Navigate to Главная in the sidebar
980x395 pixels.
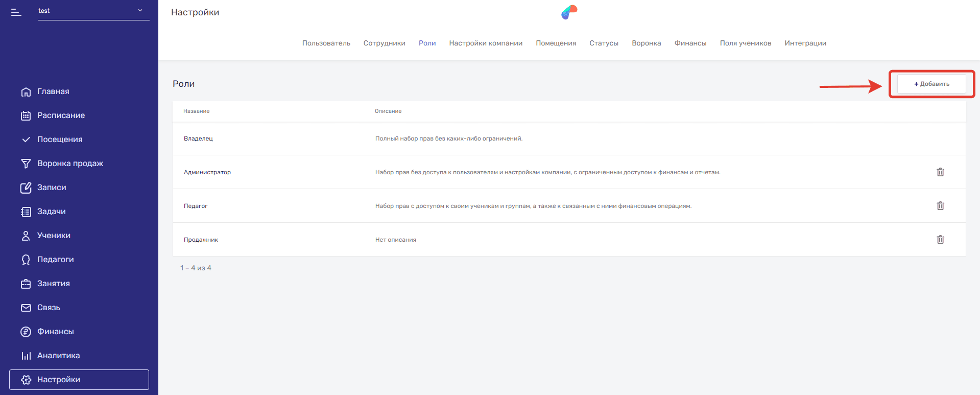[x=53, y=91]
